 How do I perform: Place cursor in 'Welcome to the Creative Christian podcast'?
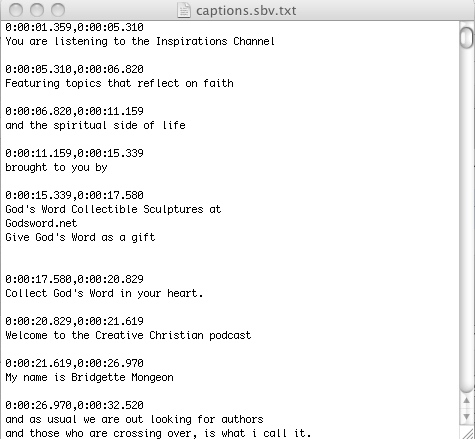pyautogui.click(x=128, y=335)
